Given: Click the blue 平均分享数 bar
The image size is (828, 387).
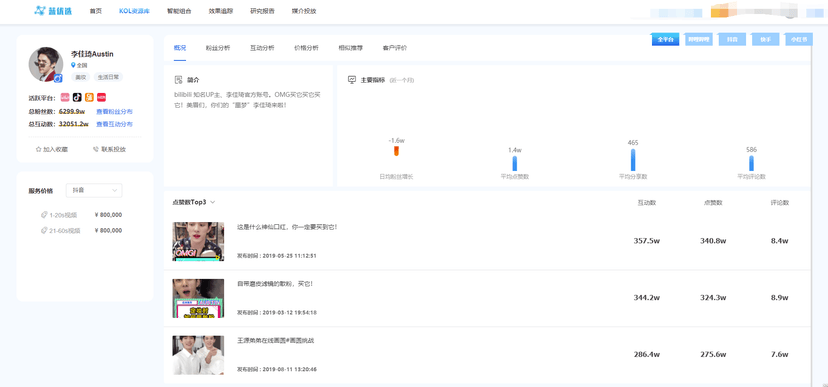Looking at the screenshot, I should pos(633,160).
